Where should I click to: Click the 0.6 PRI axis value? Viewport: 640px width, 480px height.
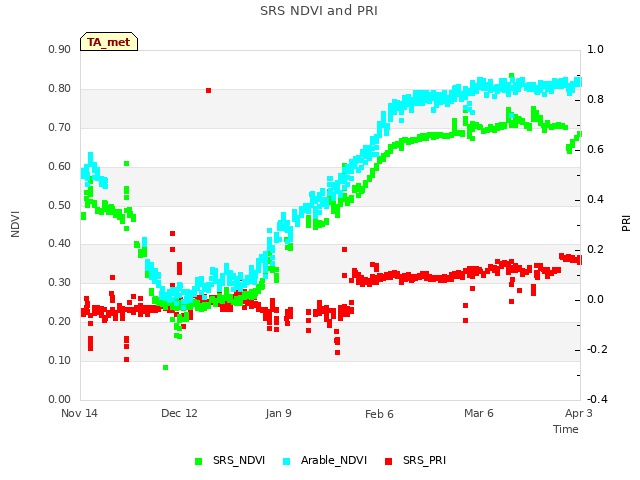click(596, 149)
